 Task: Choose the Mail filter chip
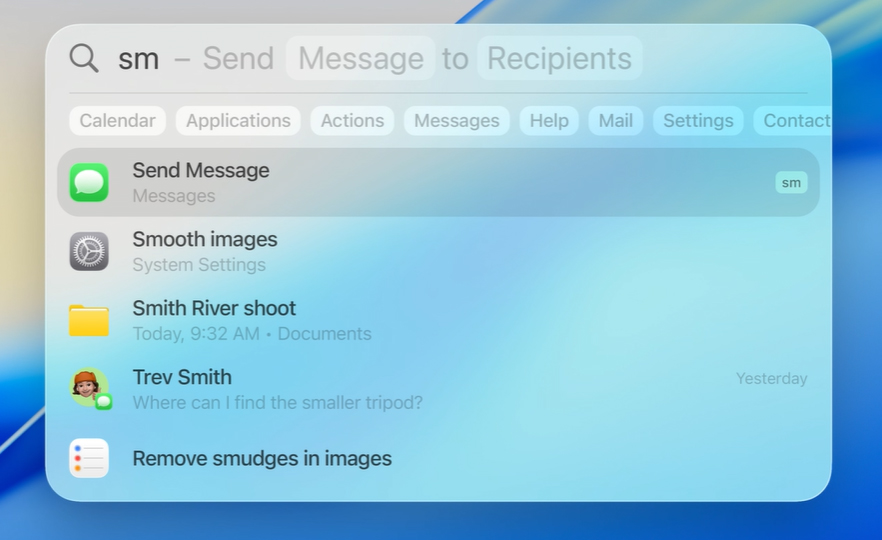click(615, 120)
